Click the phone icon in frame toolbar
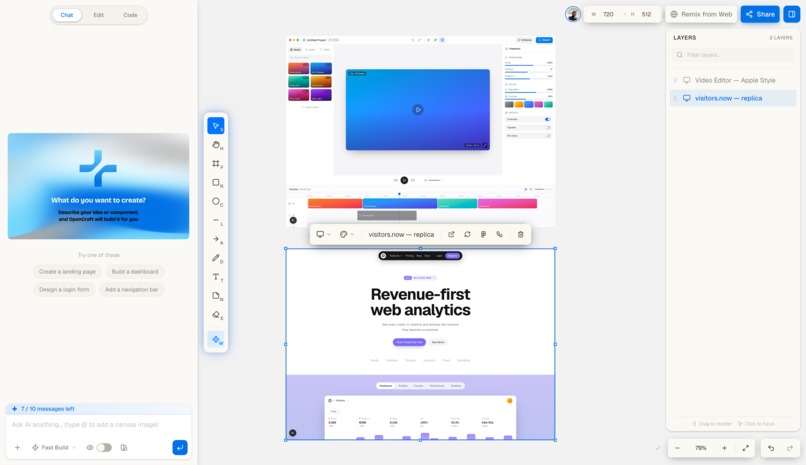This screenshot has width=806, height=465. tap(500, 234)
